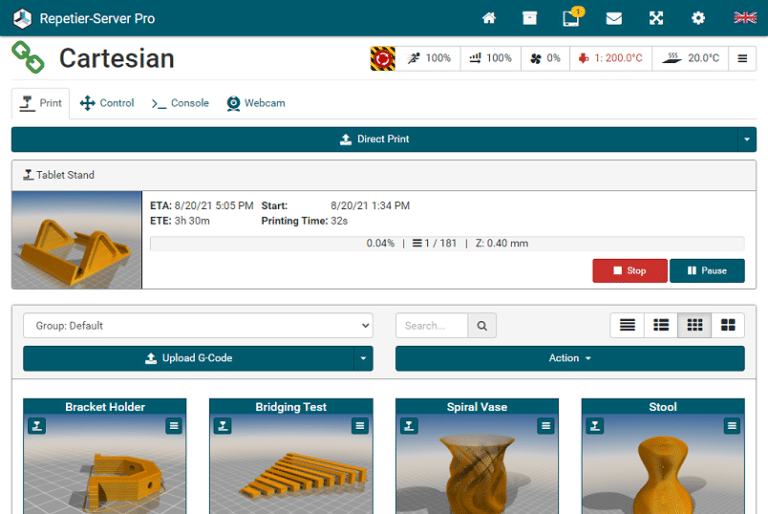Click the extruder 1 temperature indicator
Image resolution: width=768 pixels, height=514 pixels.
tap(611, 58)
